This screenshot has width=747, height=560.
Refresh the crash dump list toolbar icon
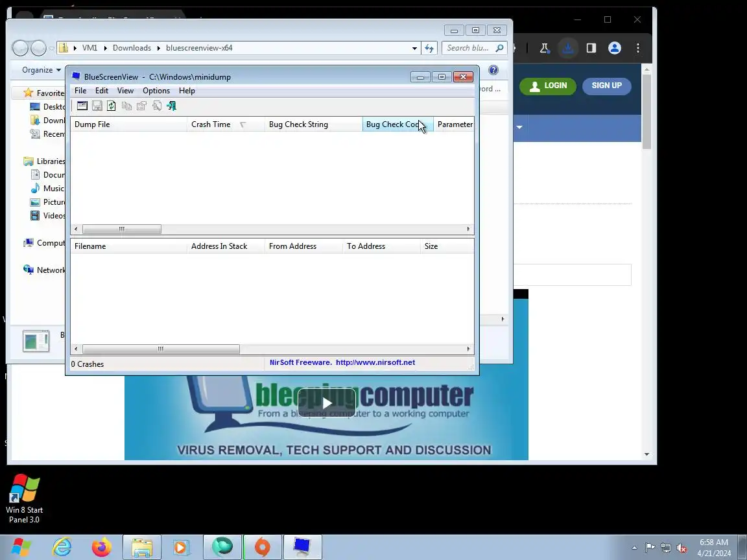coord(112,106)
